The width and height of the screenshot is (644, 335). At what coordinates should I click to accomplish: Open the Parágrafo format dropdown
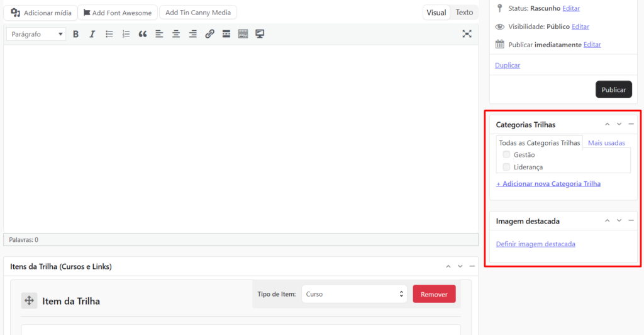point(36,34)
